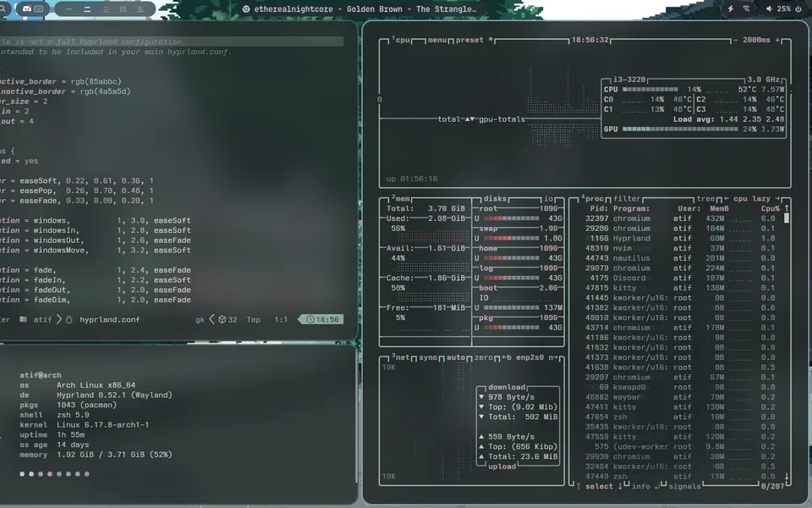Viewport: 812px width, 508px height.
Task: Select process 32397 chromium row
Action: (x=680, y=218)
